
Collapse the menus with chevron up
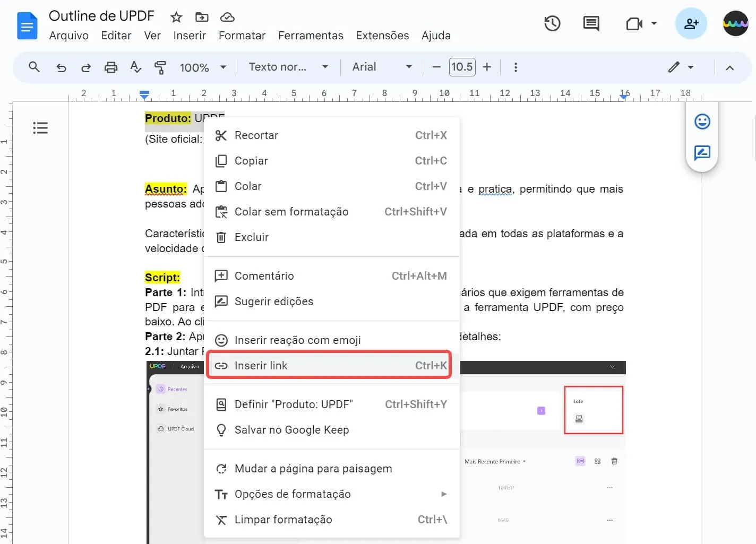pyautogui.click(x=730, y=68)
